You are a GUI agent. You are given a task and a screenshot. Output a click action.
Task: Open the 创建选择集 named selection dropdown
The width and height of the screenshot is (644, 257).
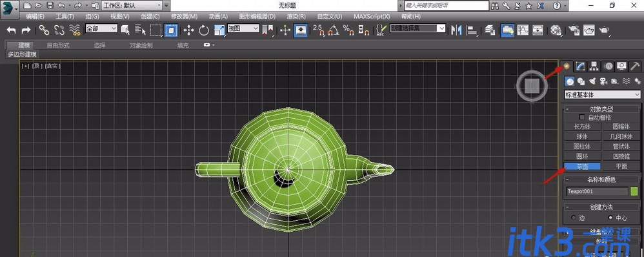418,28
